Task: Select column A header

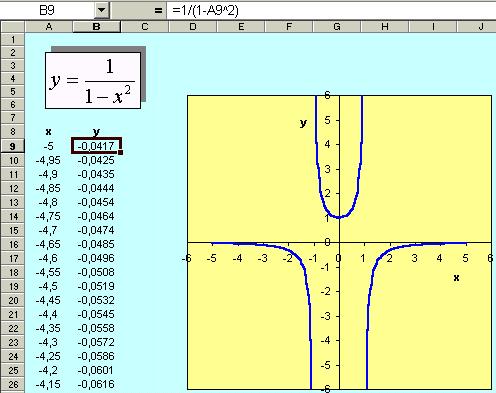Action: click(x=49, y=27)
